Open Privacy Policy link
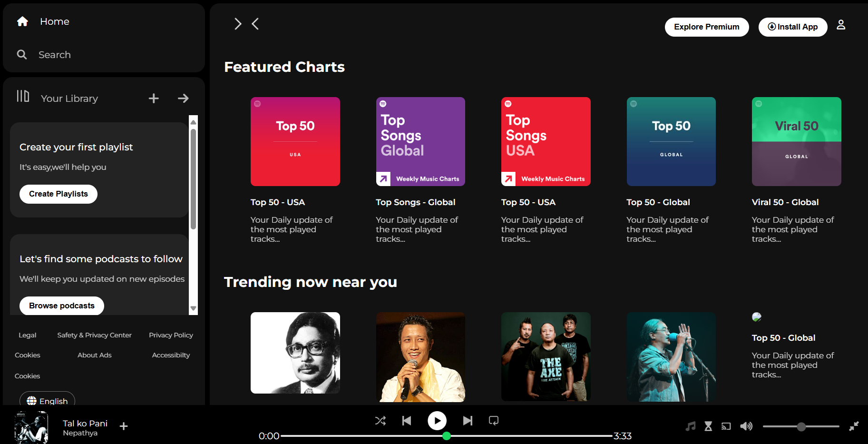This screenshot has height=444, width=868. (171, 335)
